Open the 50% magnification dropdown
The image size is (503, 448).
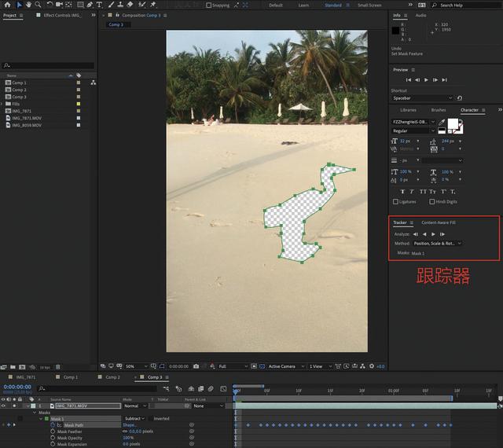pos(136,366)
